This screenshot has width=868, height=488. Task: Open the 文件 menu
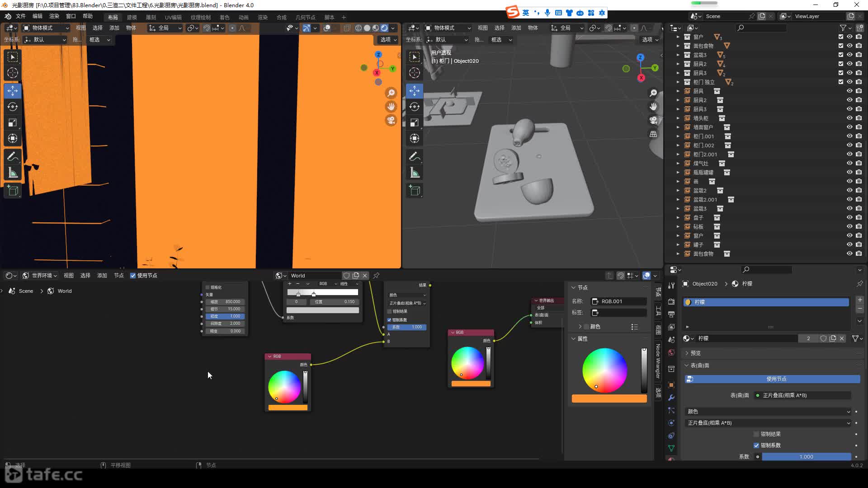tap(21, 16)
